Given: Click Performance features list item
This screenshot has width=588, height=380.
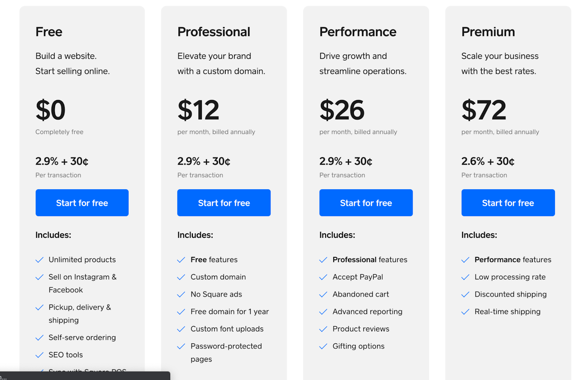Looking at the screenshot, I should (x=513, y=260).
